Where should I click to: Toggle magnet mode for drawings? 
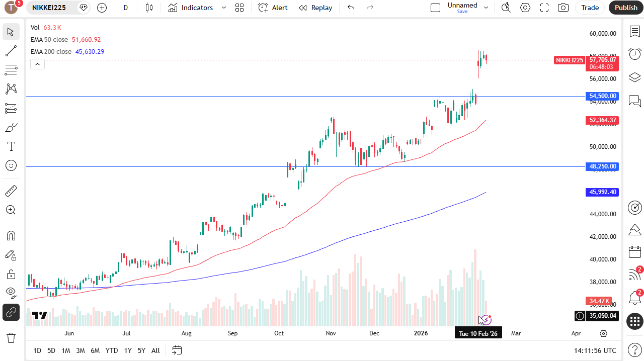pos(11,236)
